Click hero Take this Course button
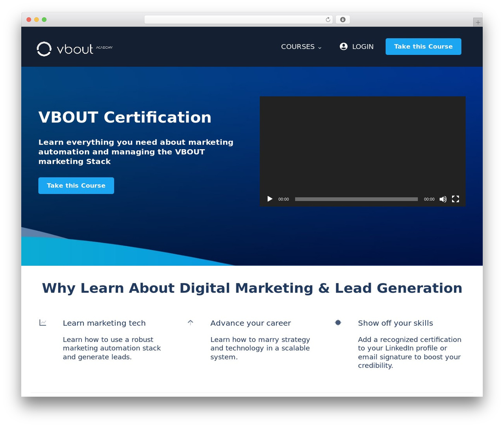 (76, 186)
